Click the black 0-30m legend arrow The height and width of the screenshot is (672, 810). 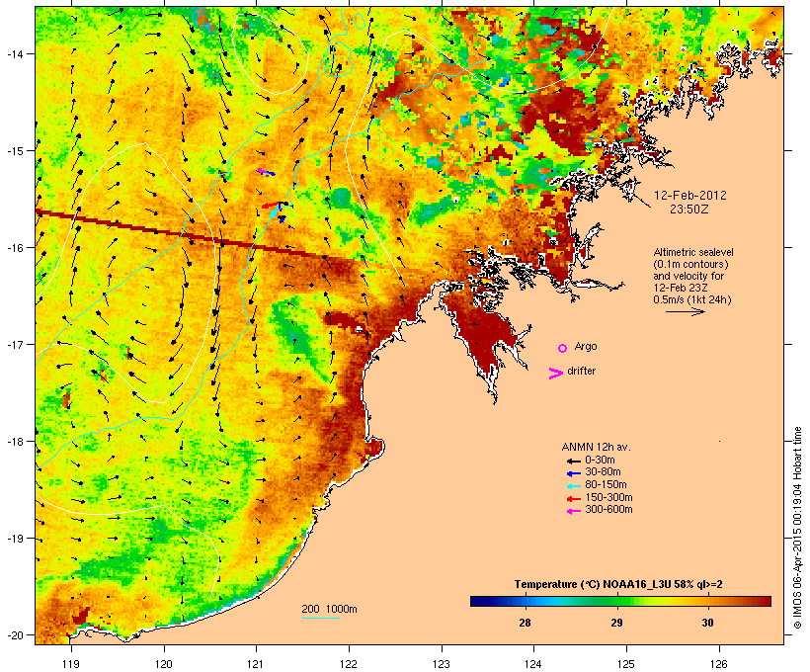[573, 461]
